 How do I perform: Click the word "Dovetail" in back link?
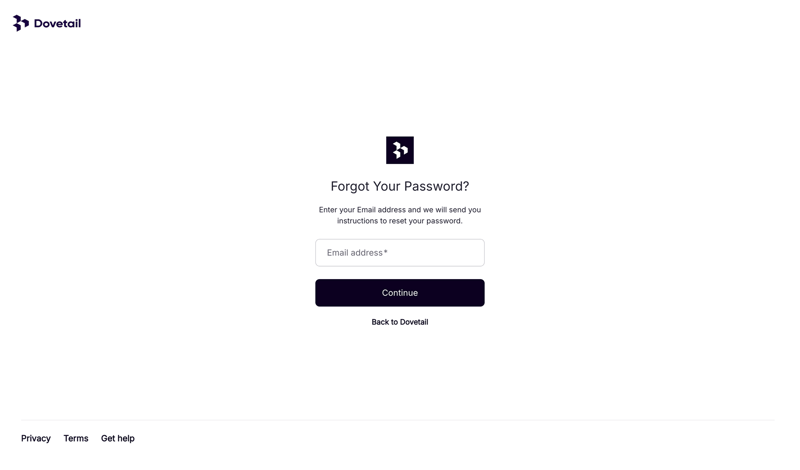[414, 322]
